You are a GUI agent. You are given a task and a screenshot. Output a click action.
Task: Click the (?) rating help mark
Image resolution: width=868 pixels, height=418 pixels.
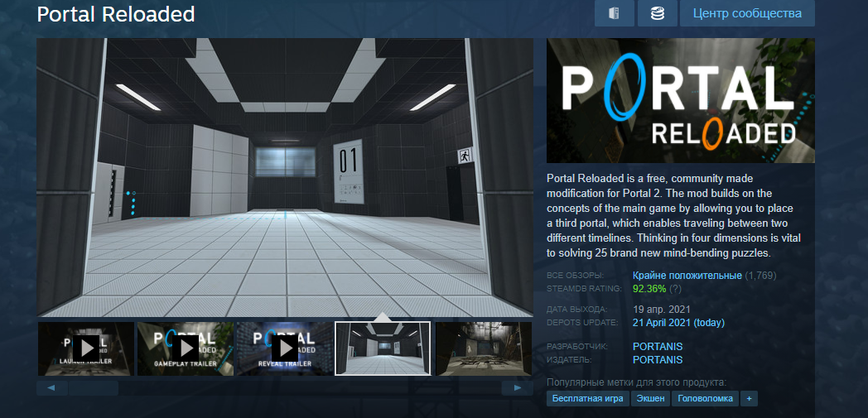pos(675,289)
